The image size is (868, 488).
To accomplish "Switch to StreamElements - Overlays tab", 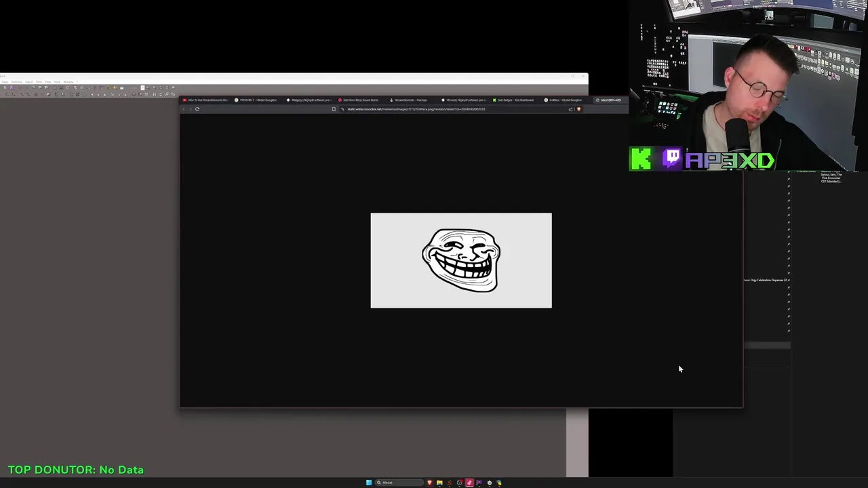I will [x=411, y=100].
